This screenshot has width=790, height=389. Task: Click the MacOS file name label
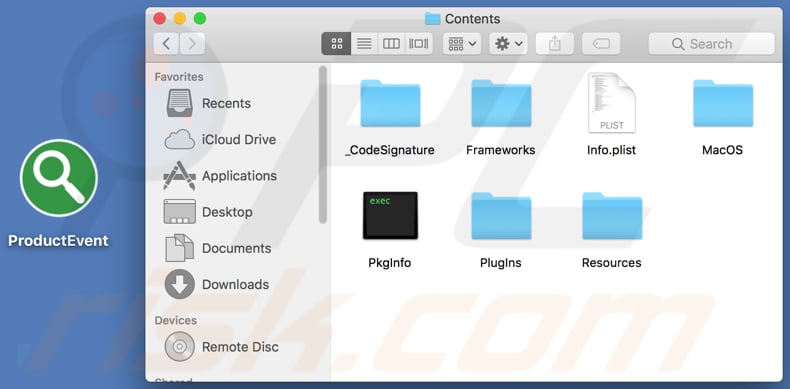click(722, 150)
